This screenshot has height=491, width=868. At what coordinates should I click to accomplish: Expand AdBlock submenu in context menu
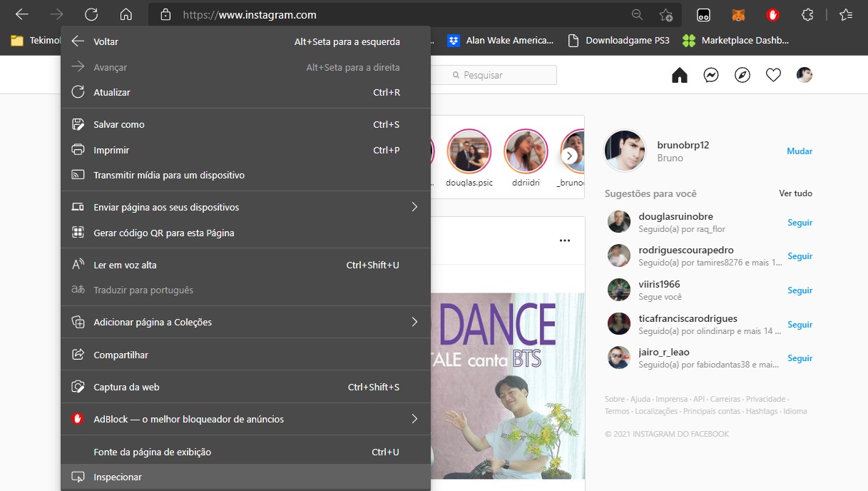coord(245,420)
